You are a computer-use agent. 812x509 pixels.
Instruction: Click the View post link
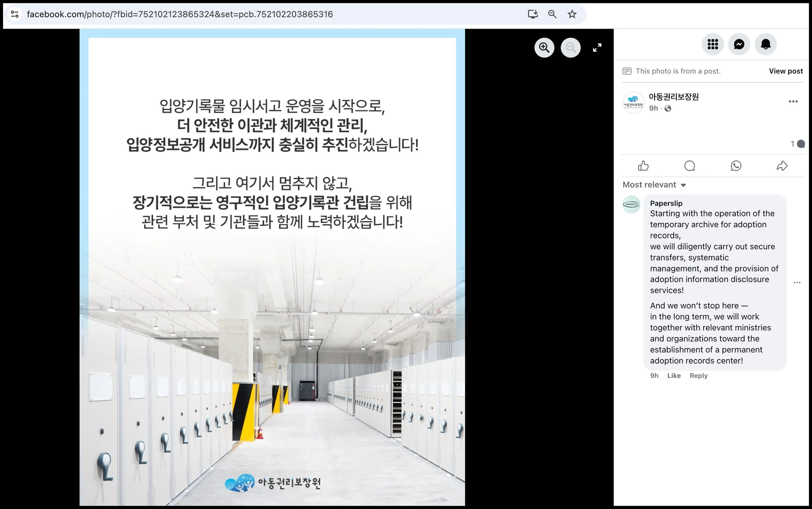785,71
